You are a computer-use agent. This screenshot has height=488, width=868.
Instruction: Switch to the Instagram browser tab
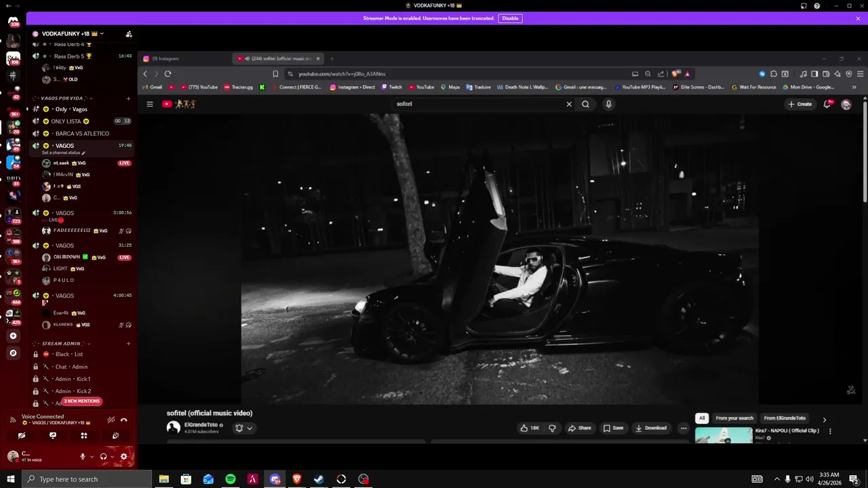[184, 58]
